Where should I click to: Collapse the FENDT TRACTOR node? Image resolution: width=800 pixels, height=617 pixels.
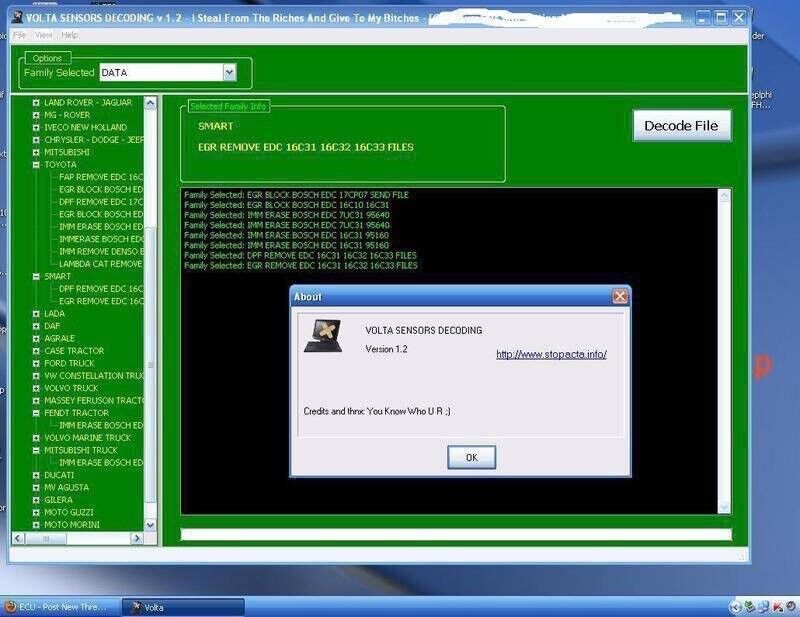pyautogui.click(x=36, y=413)
